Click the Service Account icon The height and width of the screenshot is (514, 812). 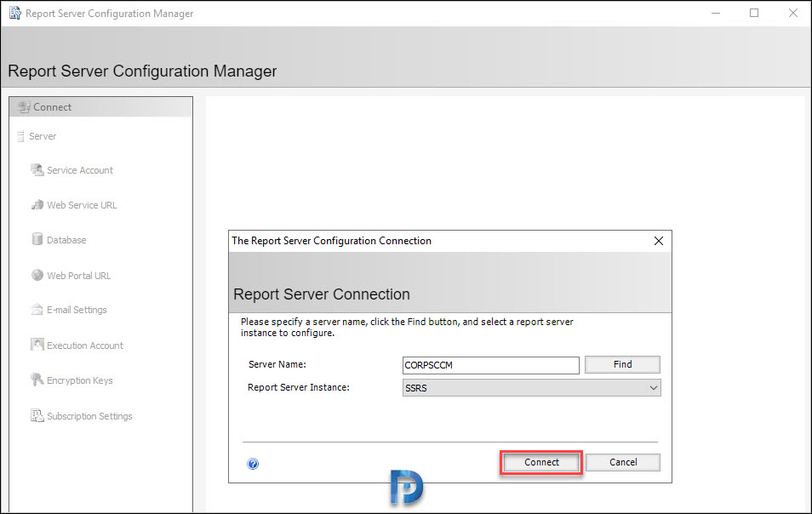pos(37,170)
